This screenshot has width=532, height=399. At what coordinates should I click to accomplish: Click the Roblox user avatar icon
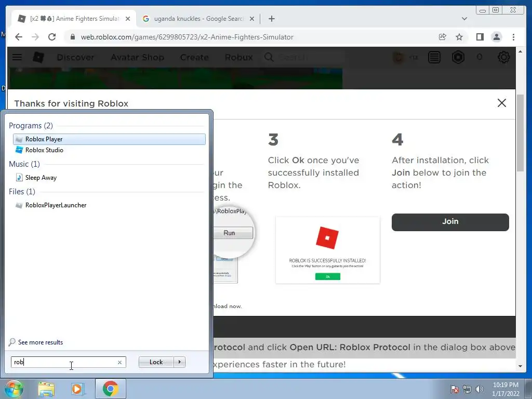coord(398,57)
